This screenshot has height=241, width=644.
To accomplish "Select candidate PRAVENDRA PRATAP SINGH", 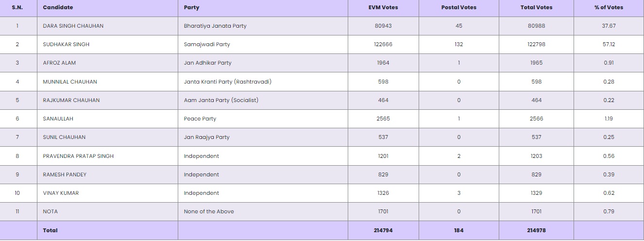I will pyautogui.click(x=78, y=156).
